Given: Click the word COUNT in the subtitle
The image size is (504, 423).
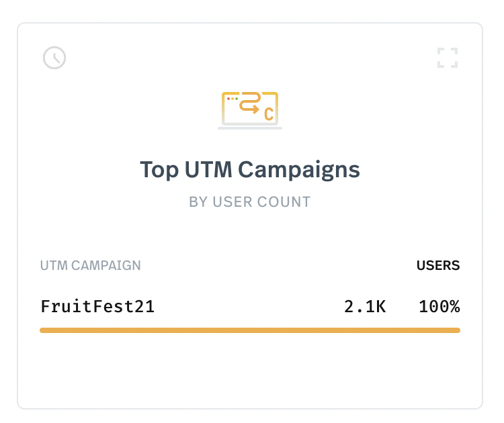Looking at the screenshot, I should point(284,202).
